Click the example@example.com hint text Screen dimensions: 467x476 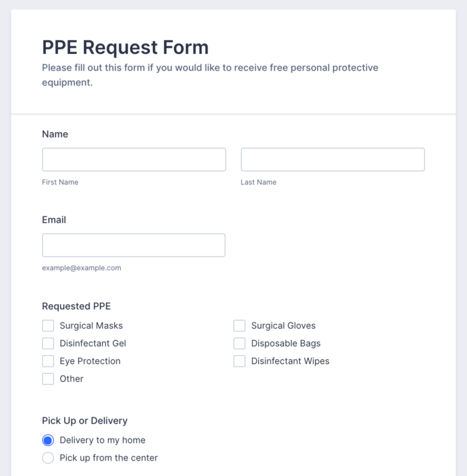[x=81, y=268]
